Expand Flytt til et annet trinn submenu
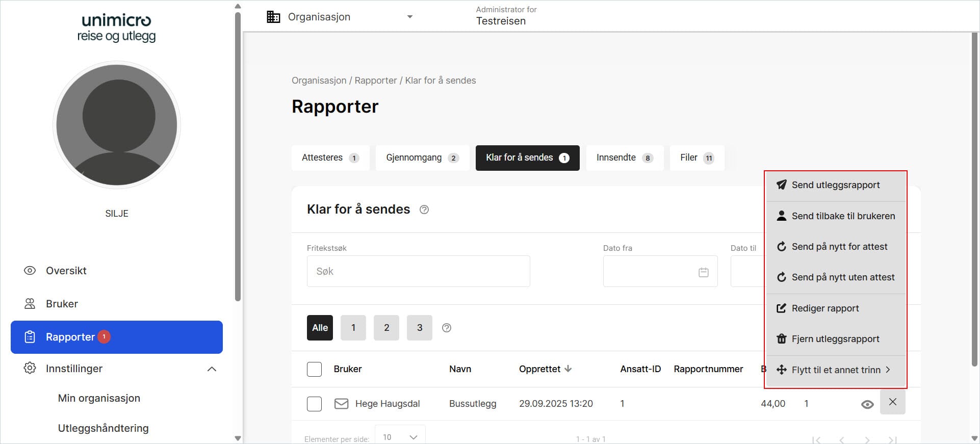Image resolution: width=980 pixels, height=444 pixels. pyautogui.click(x=836, y=370)
